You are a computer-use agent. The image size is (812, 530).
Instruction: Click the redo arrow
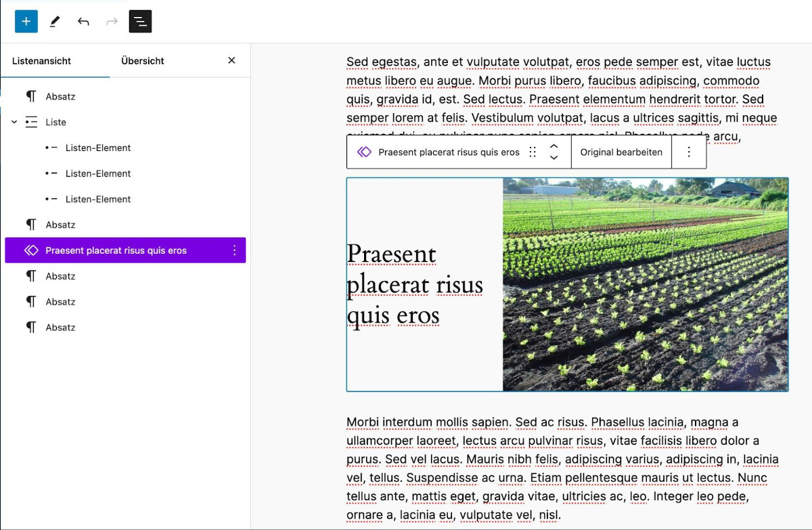point(112,22)
